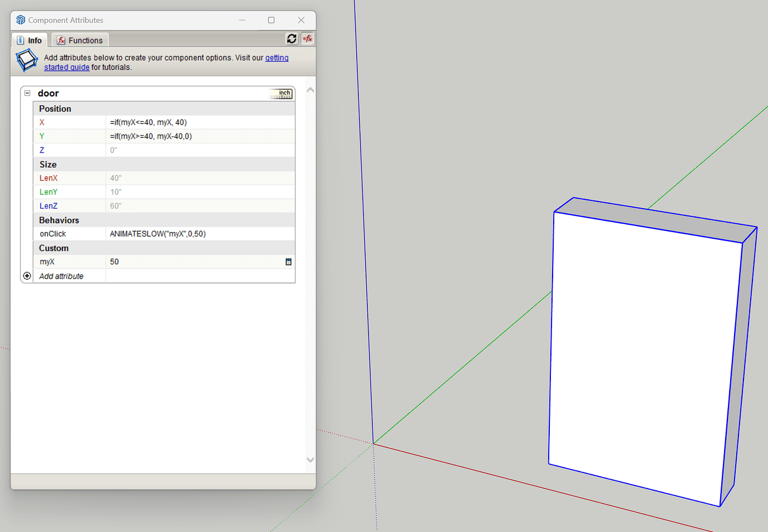Screen dimensions: 768x532
Task: Change the myX custom value of 50
Action: pyautogui.click(x=167, y=261)
